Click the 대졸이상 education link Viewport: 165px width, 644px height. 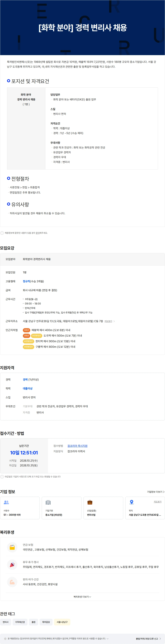[x=27, y=388]
